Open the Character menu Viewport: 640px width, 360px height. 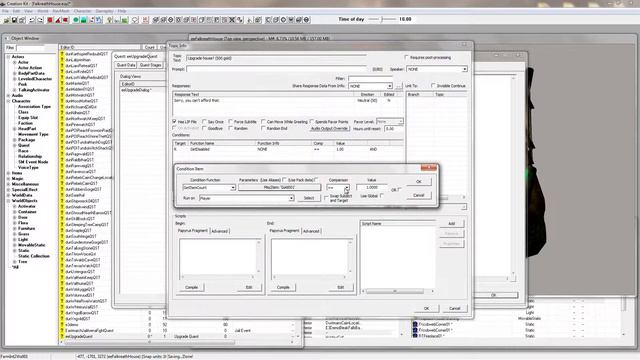tap(82, 11)
